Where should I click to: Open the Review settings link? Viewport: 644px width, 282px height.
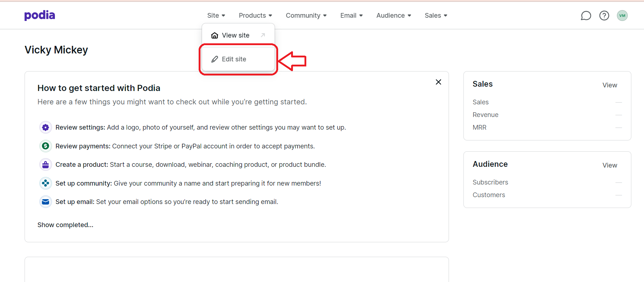pyautogui.click(x=80, y=127)
